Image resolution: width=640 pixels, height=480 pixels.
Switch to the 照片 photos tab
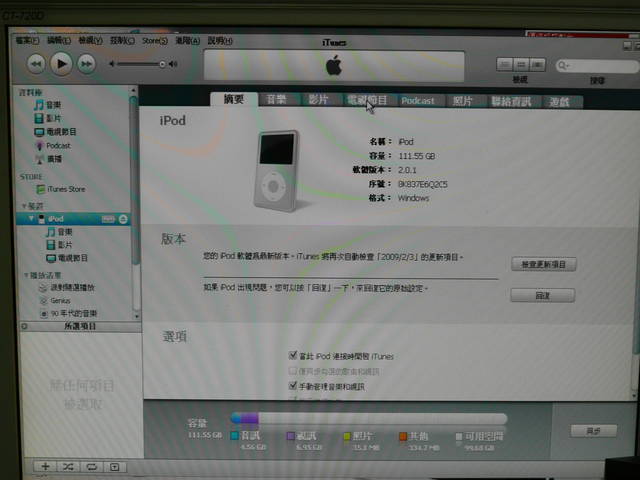tap(462, 101)
